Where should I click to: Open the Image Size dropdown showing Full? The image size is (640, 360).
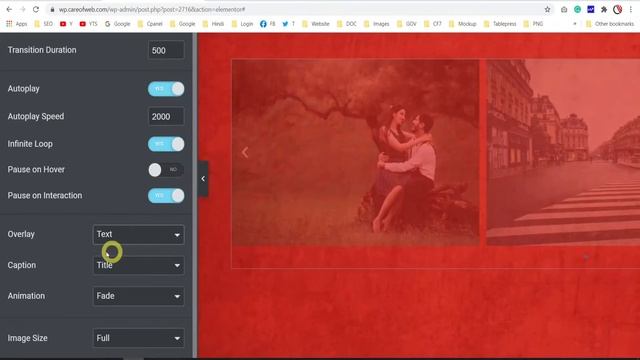[x=138, y=338]
